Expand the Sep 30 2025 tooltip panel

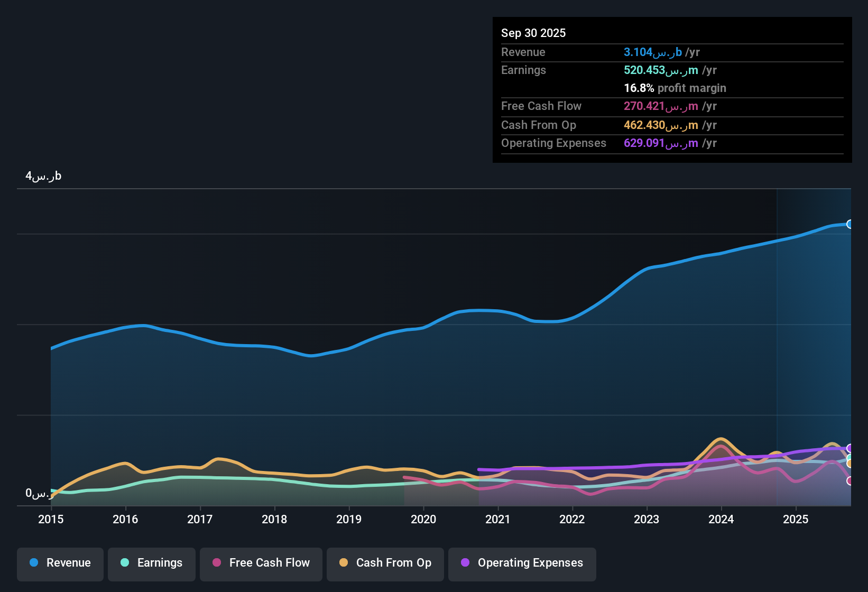click(x=533, y=33)
